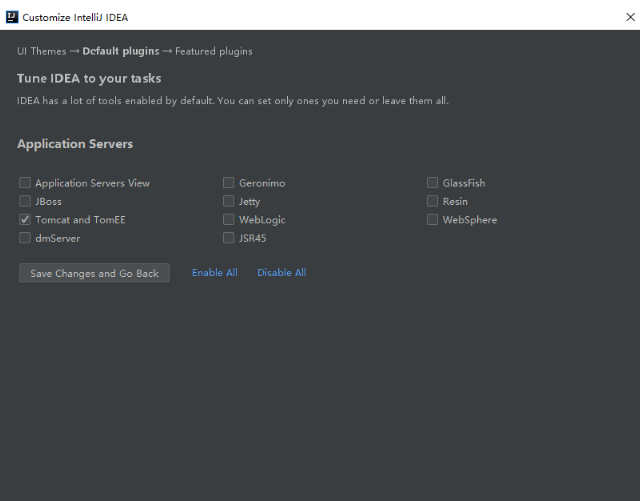Open Featured plugins breadcrumb step
The width and height of the screenshot is (640, 501).
click(x=213, y=51)
